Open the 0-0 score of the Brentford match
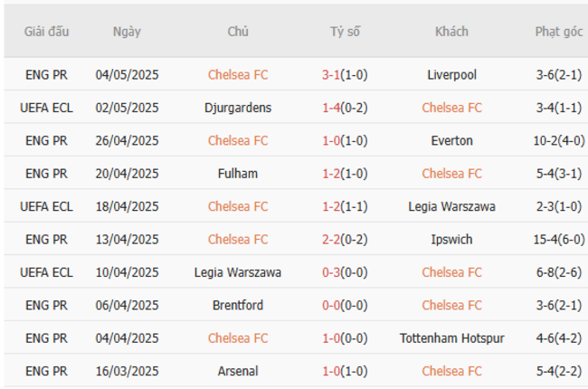Screen dimensions: 588x389 pyautogui.click(x=331, y=305)
